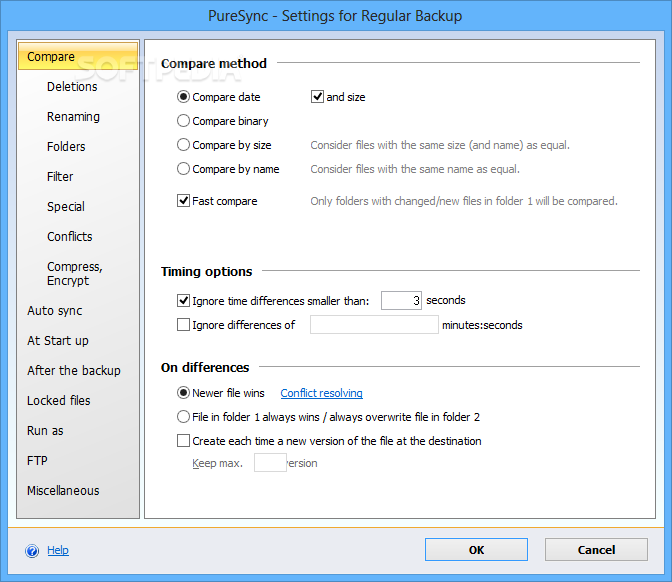Viewport: 672px width, 582px height.
Task: Open the Help link
Action: 58,550
